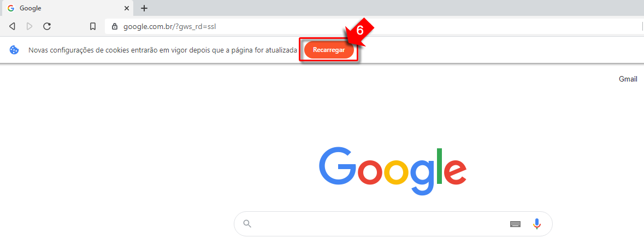Click the Google logo
This screenshot has width=644, height=249.
pyautogui.click(x=393, y=171)
